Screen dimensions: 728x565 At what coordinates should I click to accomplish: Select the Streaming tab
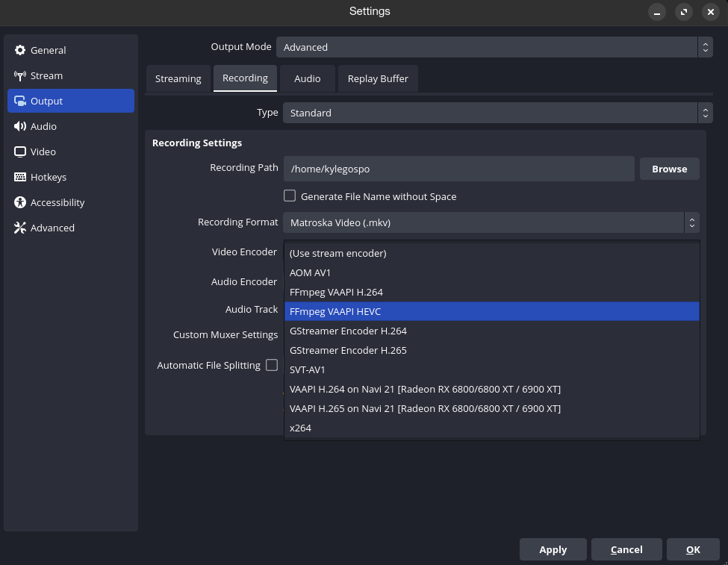pos(178,78)
